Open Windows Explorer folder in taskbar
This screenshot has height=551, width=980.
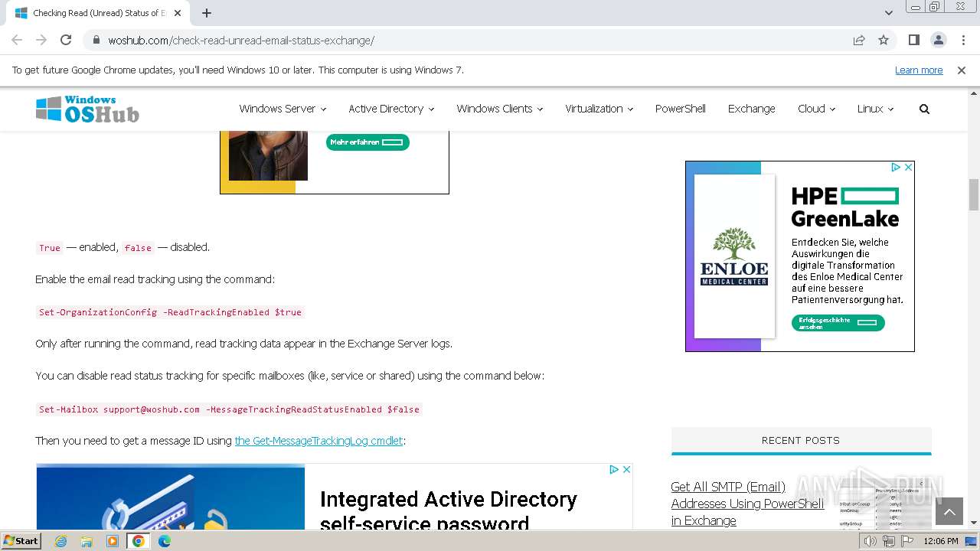tap(87, 541)
